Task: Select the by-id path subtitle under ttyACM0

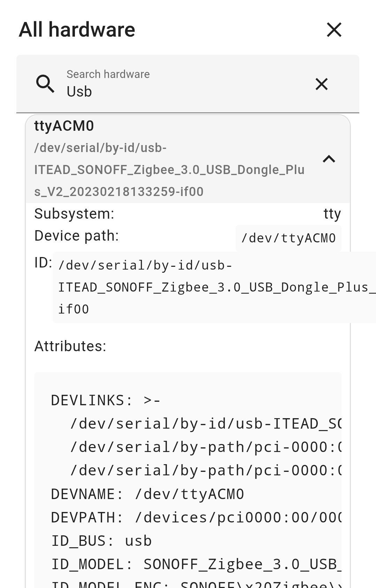Action: coord(169,170)
